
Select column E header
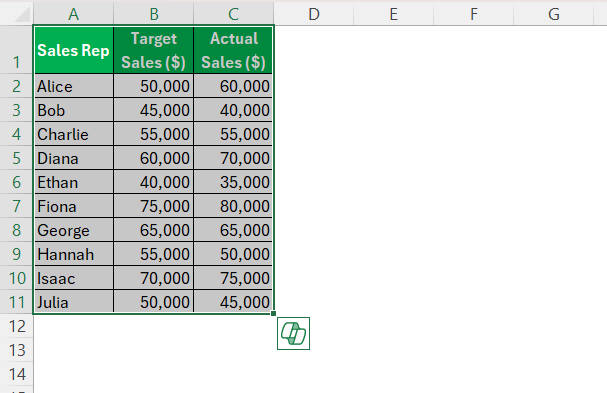[394, 14]
